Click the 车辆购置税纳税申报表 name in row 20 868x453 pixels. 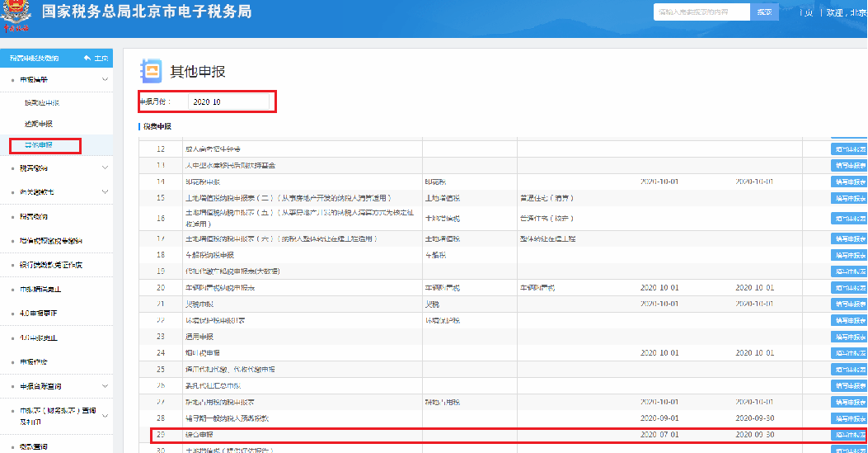[x=220, y=288]
